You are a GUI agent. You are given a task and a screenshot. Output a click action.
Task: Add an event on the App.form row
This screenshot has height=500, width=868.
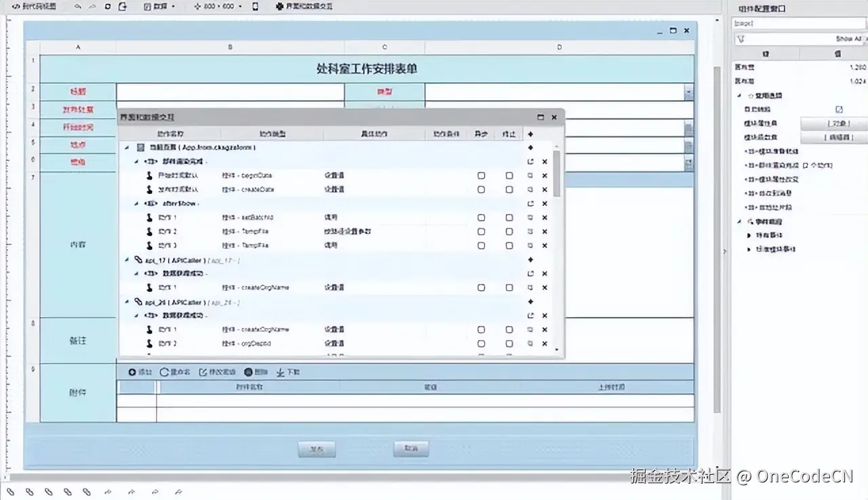pyautogui.click(x=530, y=148)
